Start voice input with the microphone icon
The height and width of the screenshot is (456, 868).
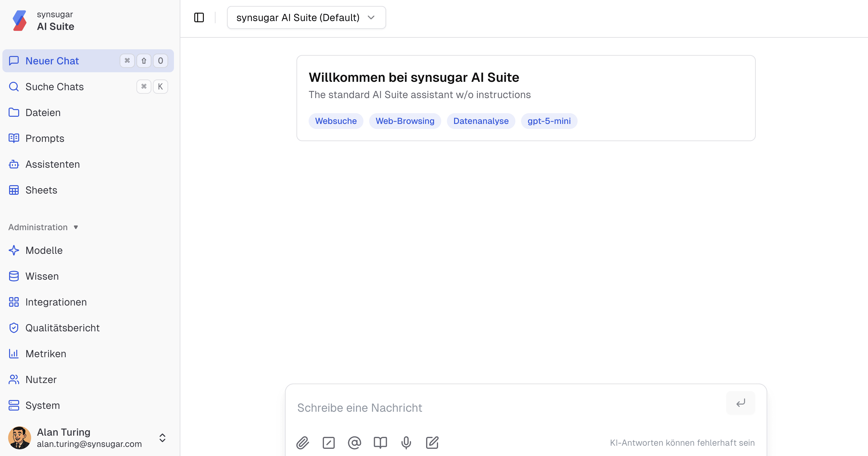tap(406, 443)
